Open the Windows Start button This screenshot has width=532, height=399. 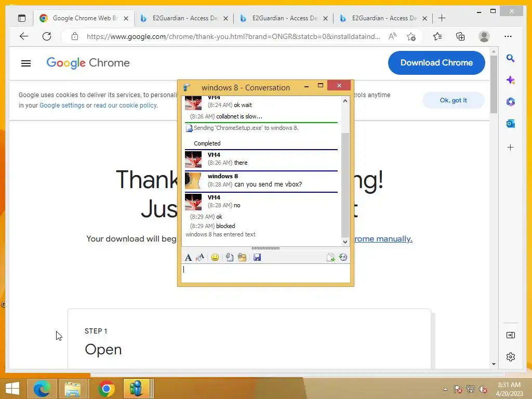tap(12, 389)
